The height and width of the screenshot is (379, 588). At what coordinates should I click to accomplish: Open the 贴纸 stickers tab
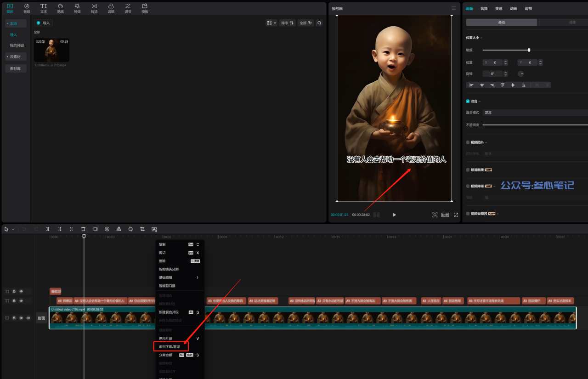[x=61, y=8]
